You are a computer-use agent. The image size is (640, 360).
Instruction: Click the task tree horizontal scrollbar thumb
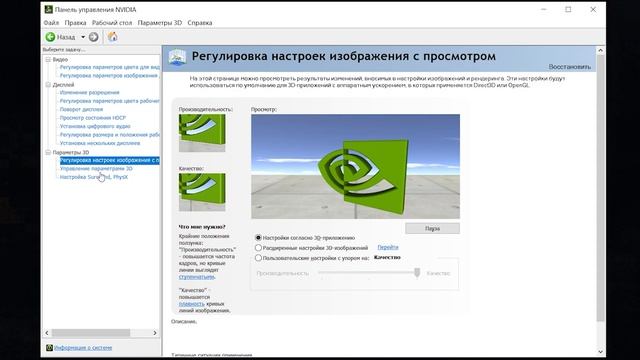pos(91,333)
